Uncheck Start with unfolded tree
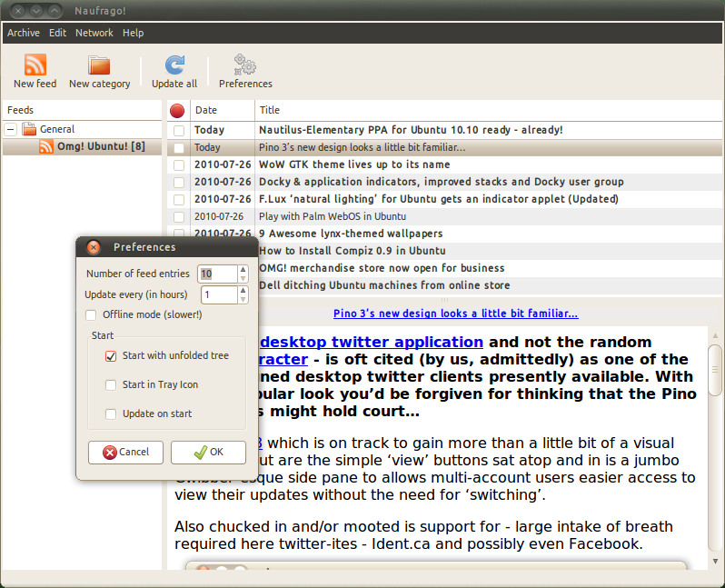Image resolution: width=725 pixels, height=588 pixels. (x=111, y=356)
